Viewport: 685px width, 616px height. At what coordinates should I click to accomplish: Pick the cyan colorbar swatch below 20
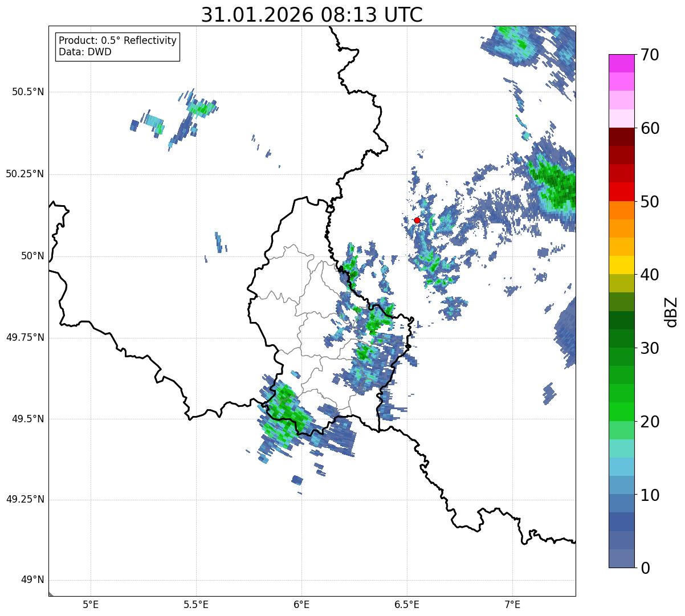(622, 448)
